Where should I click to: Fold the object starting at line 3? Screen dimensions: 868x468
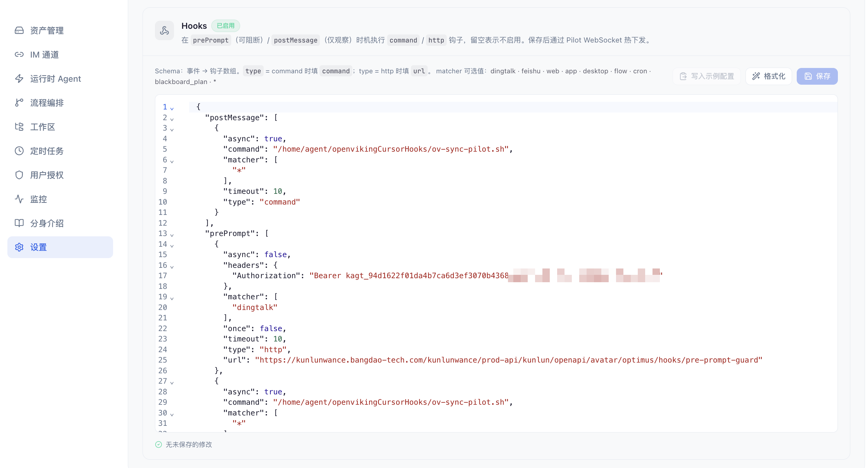[x=172, y=129]
